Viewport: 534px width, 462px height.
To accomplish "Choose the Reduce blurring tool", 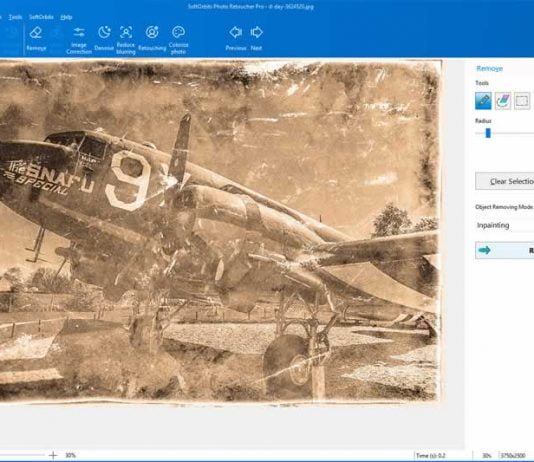I will (126, 40).
